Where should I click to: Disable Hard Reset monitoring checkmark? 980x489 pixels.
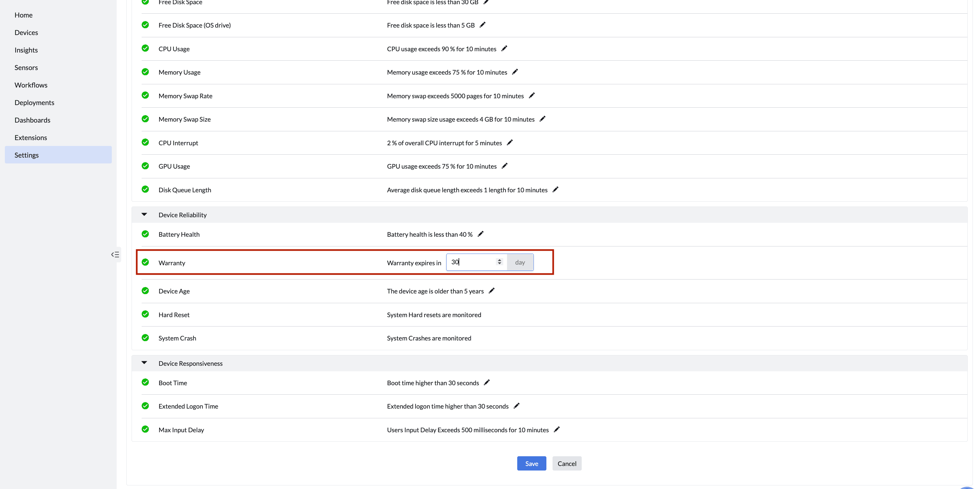tap(145, 314)
